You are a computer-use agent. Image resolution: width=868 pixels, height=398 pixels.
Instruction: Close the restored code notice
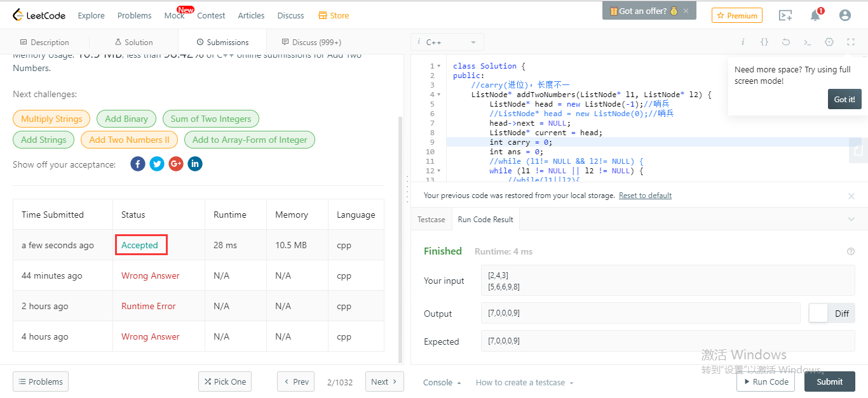[851, 196]
